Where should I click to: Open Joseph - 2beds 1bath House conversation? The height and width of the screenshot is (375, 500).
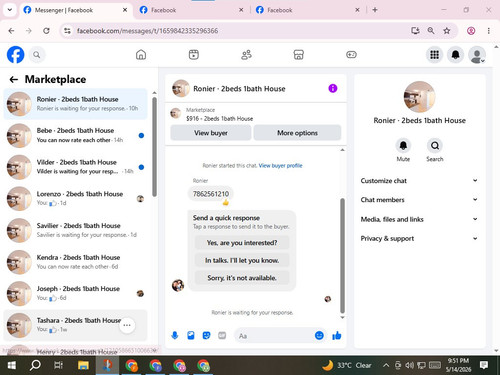pos(75,293)
